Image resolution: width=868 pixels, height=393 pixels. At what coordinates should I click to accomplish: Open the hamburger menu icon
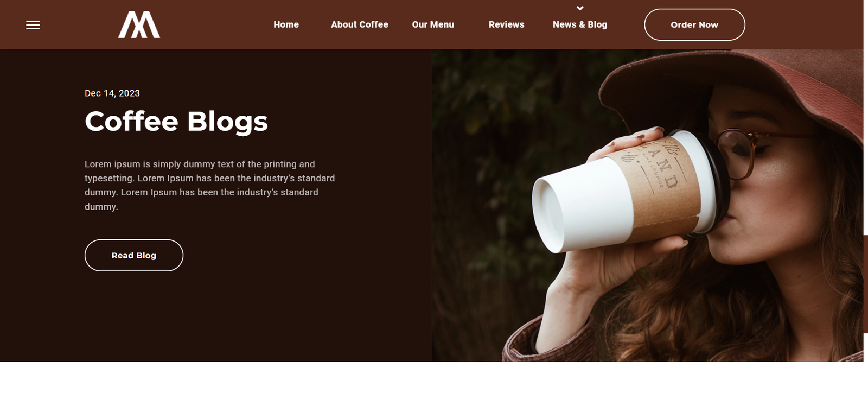point(33,25)
